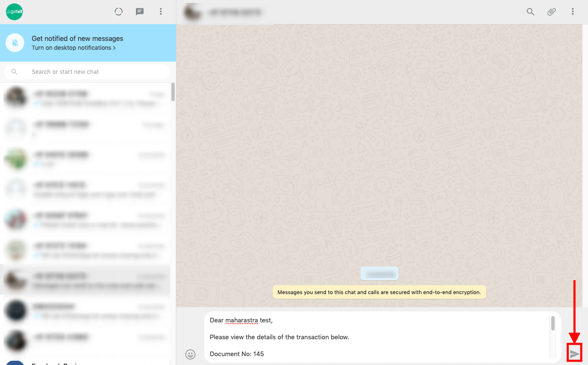Screen dimensions: 588x365
Task: Open the gstbill profile avatar
Action: (x=14, y=12)
